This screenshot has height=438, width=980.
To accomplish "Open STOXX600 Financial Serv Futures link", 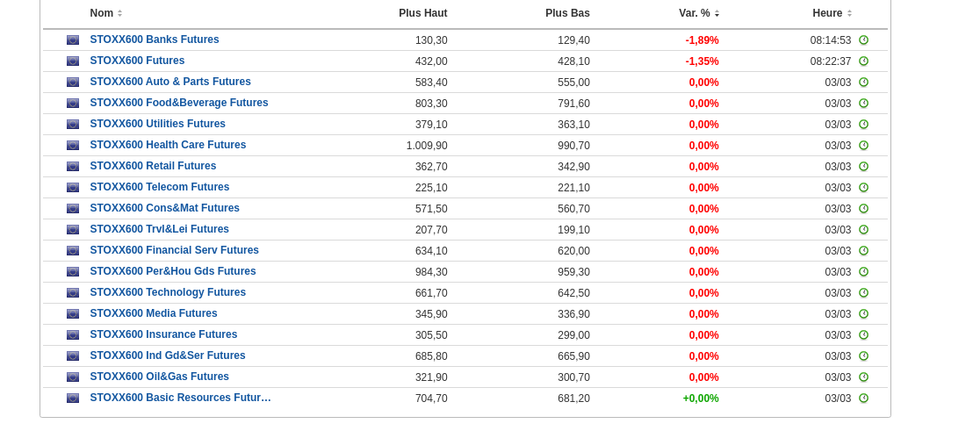I will point(174,250).
